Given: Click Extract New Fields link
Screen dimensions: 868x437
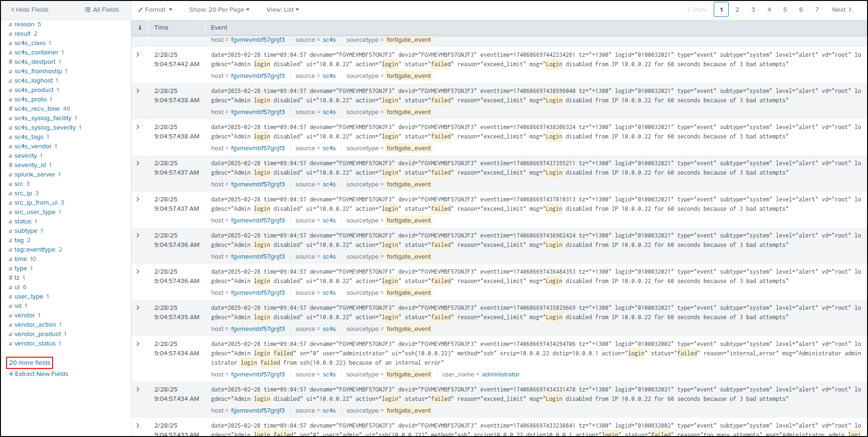Looking at the screenshot, I should pyautogui.click(x=38, y=374).
